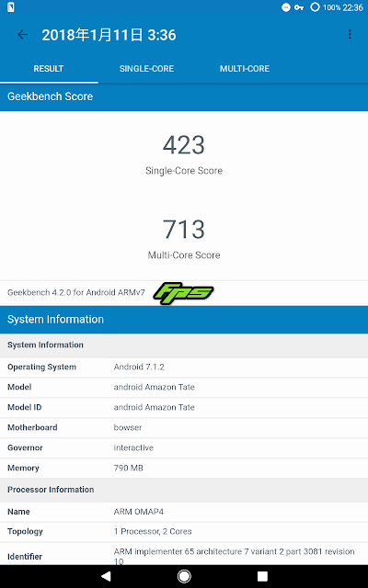The width and height of the screenshot is (368, 588).
Task: Switch to the SINGLE-CORE tab
Action: pyautogui.click(x=146, y=69)
